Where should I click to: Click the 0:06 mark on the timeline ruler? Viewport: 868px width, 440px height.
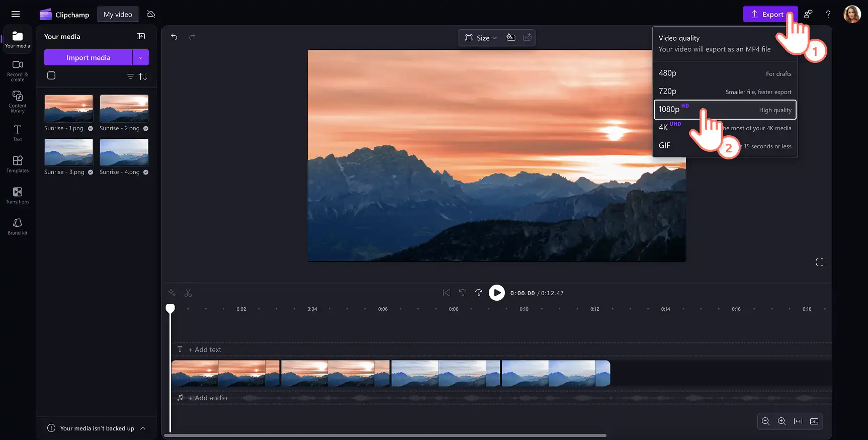(383, 309)
